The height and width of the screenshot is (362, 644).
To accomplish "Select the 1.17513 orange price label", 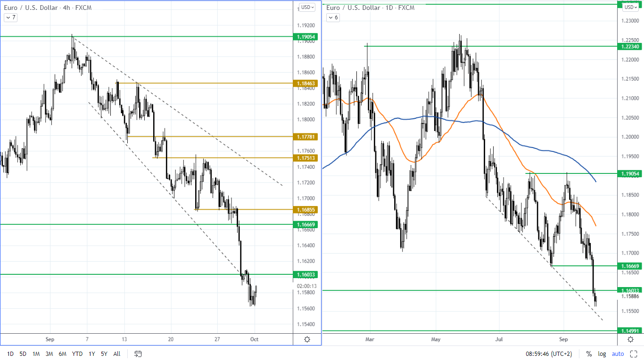I will coord(306,158).
